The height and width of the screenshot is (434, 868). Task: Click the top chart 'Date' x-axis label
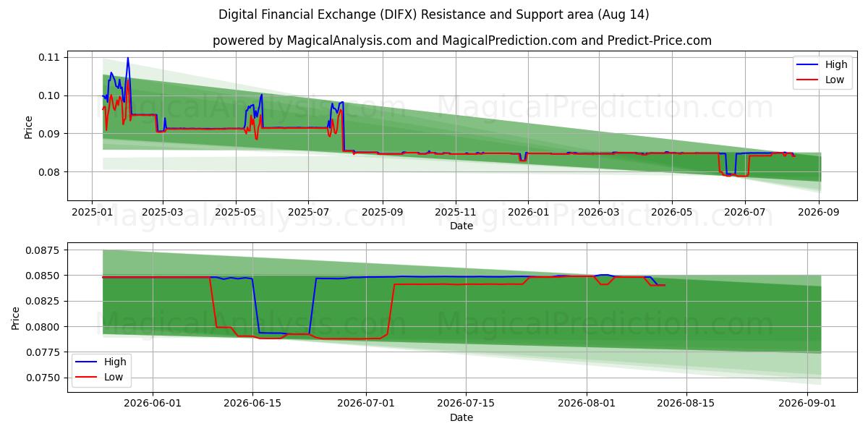(x=461, y=226)
